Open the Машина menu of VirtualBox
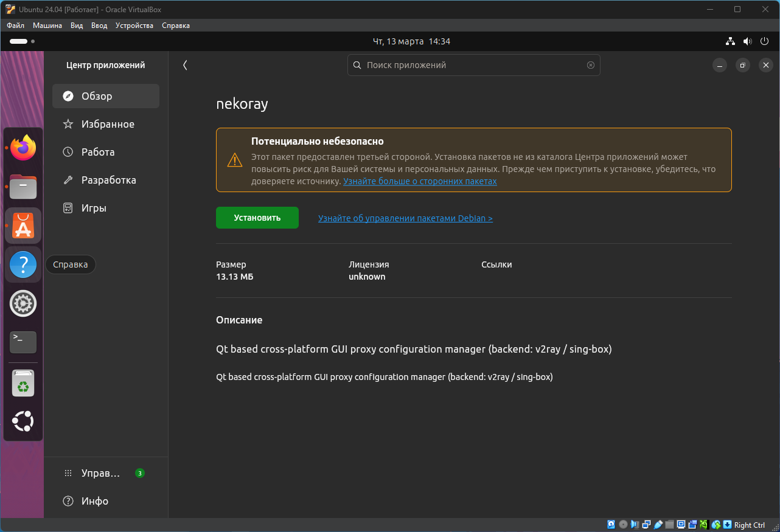This screenshot has height=532, width=780. pos(47,26)
